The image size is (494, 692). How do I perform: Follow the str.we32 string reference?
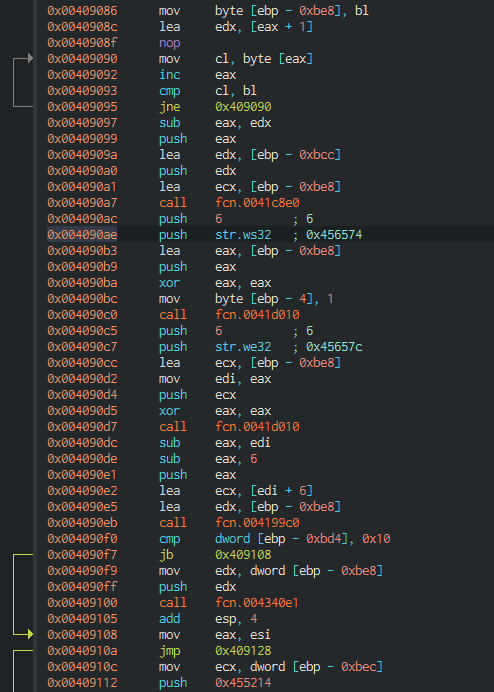pyautogui.click(x=243, y=346)
